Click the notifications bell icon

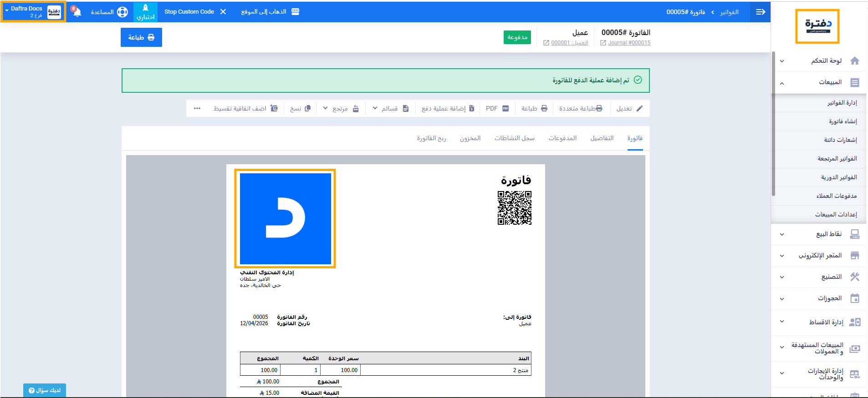coord(77,12)
